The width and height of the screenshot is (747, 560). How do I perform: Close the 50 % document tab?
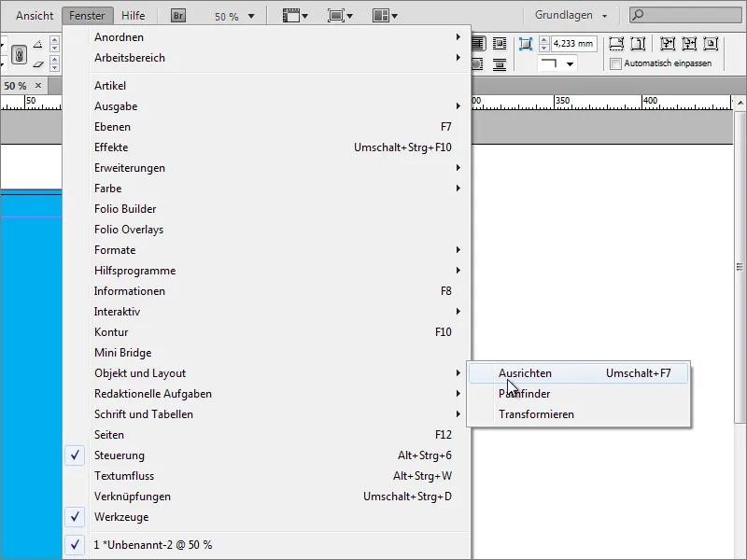(x=38, y=86)
